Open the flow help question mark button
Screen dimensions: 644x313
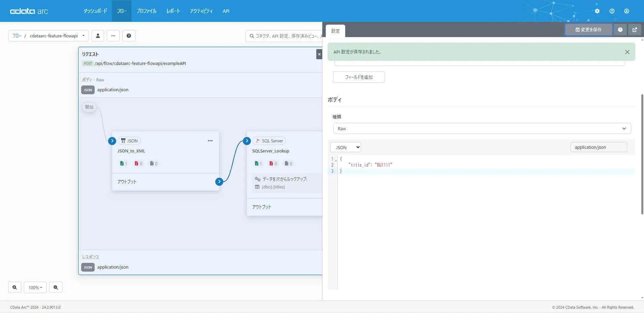(x=129, y=36)
